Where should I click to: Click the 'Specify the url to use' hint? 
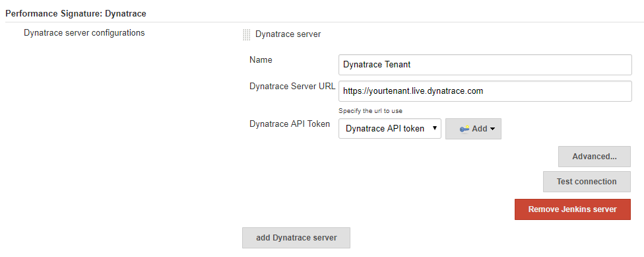click(x=370, y=110)
